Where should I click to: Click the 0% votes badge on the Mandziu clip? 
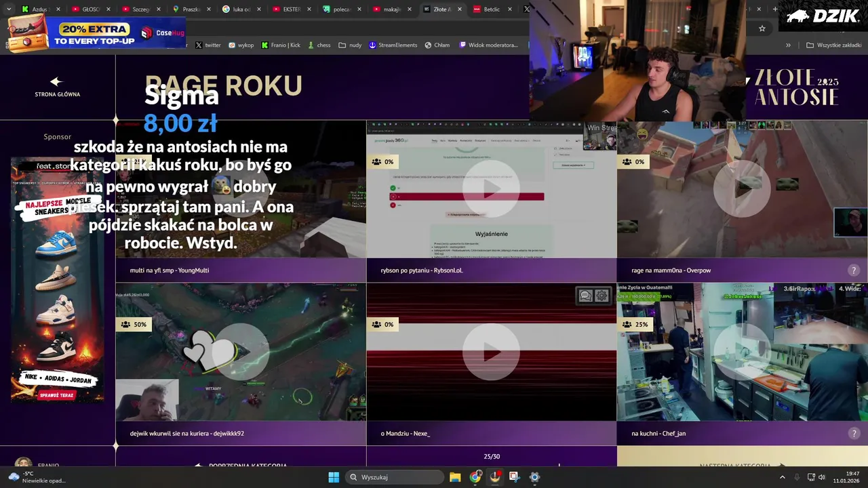382,325
